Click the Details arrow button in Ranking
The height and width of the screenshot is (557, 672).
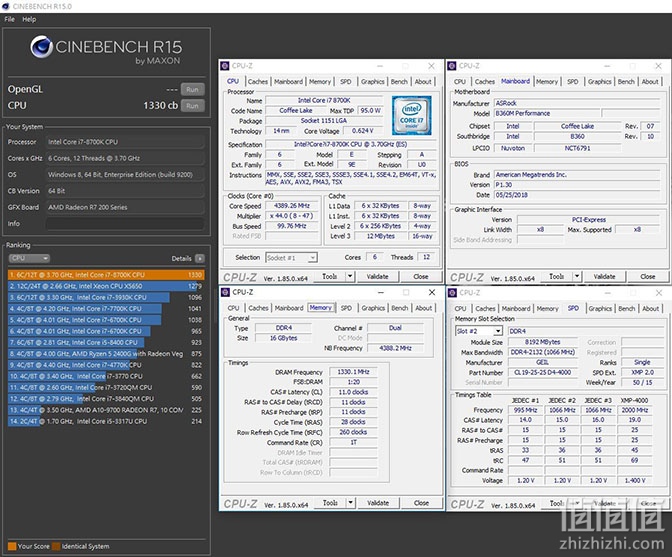click(x=200, y=258)
